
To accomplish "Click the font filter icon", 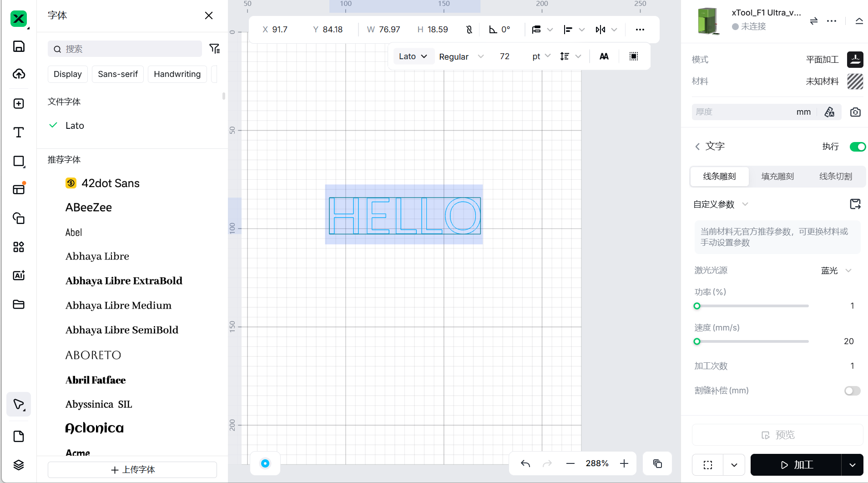I will pos(214,49).
